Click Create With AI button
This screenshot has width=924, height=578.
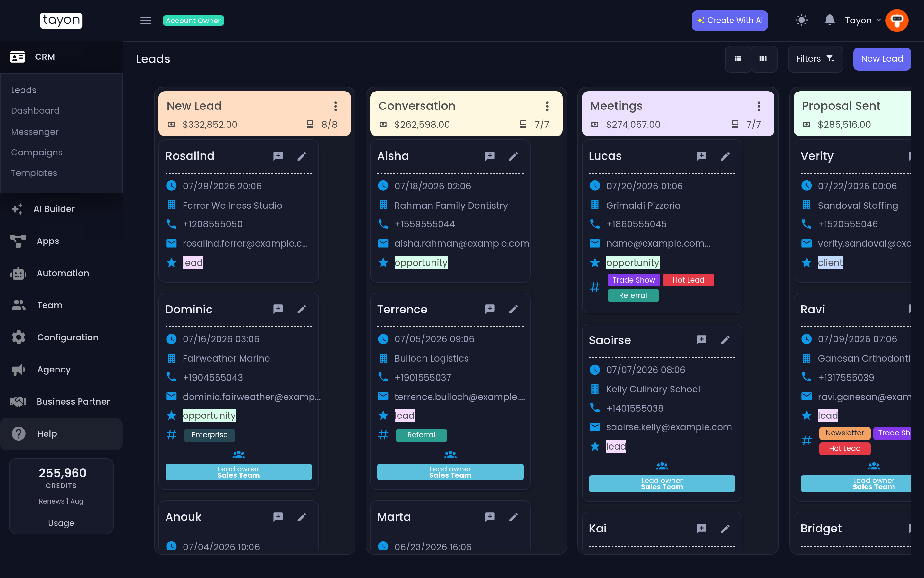coord(730,21)
